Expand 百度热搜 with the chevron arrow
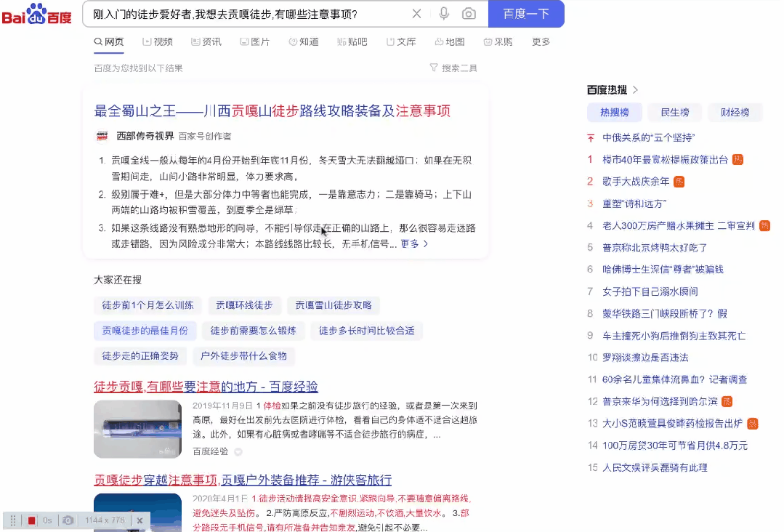The image size is (784, 532). click(x=636, y=90)
